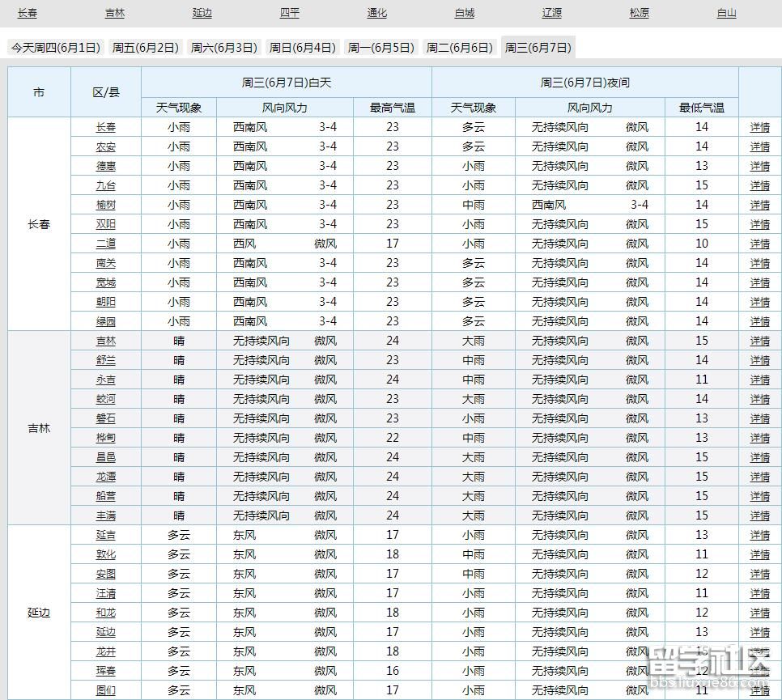
Task: Open 吉林 in the top city navigation
Action: pyautogui.click(x=114, y=13)
